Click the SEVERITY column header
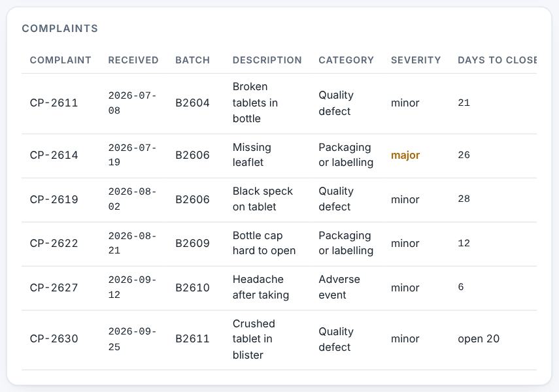Screen dimensions: 559x392 coord(416,60)
